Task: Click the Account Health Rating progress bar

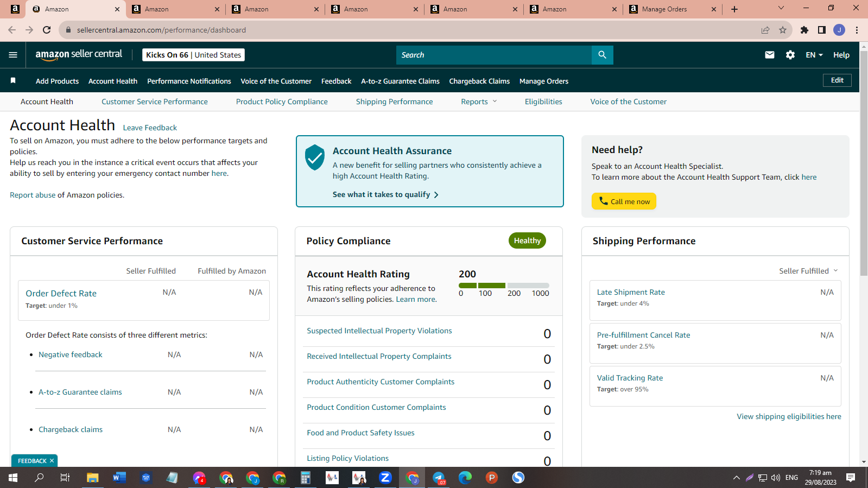Action: pos(504,286)
